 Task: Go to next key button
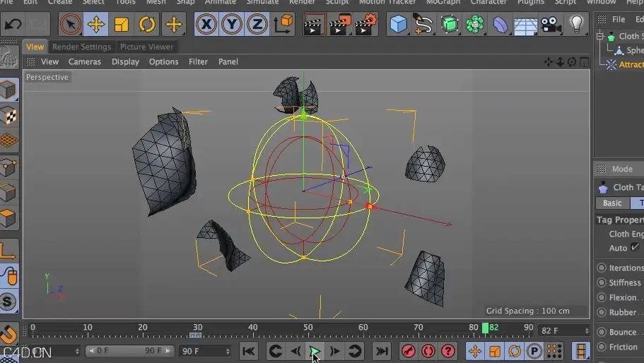click(x=354, y=351)
